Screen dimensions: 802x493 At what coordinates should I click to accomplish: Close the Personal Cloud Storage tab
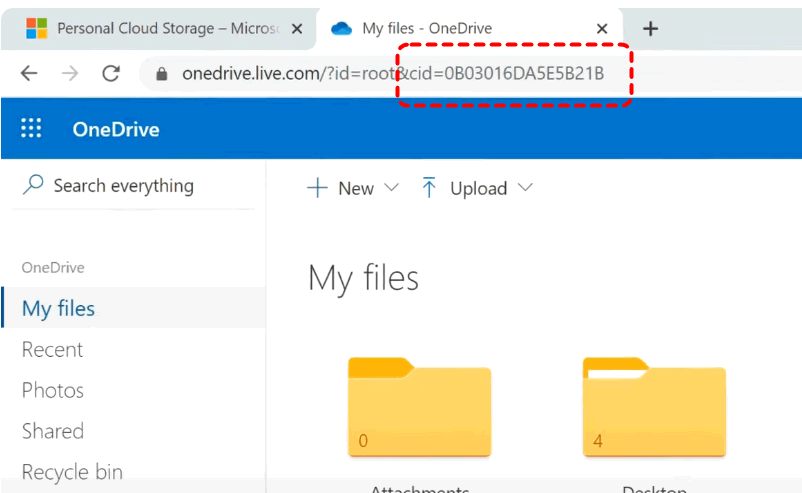(x=297, y=29)
